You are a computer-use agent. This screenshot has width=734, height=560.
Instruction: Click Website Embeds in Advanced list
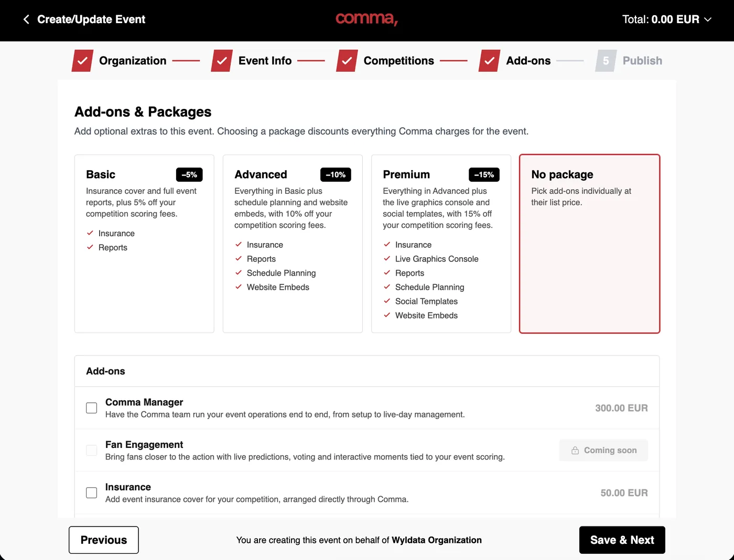point(278,287)
